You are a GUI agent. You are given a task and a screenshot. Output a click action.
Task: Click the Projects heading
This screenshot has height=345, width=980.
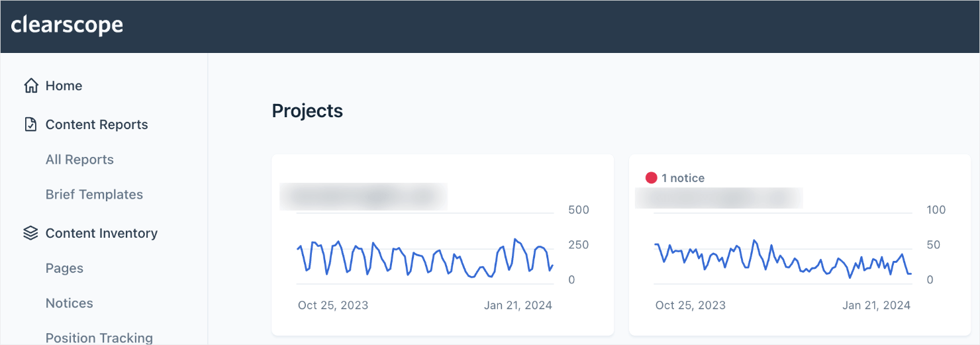point(307,111)
